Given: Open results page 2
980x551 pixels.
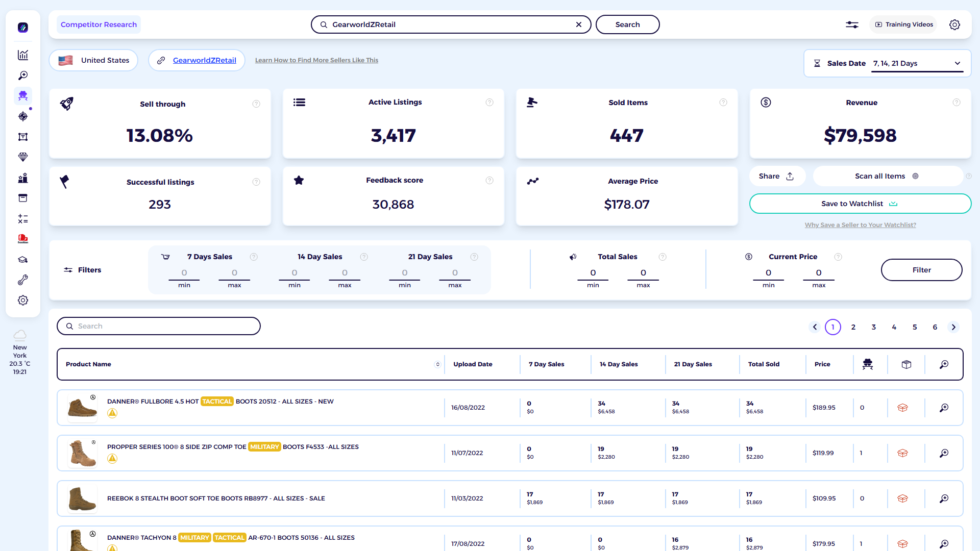Looking at the screenshot, I should coord(853,327).
